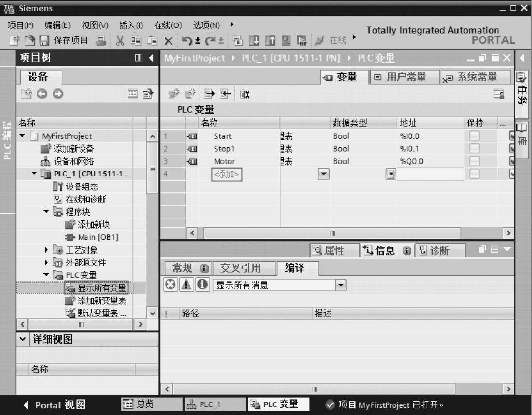Open the 插入(I) menu

point(131,25)
